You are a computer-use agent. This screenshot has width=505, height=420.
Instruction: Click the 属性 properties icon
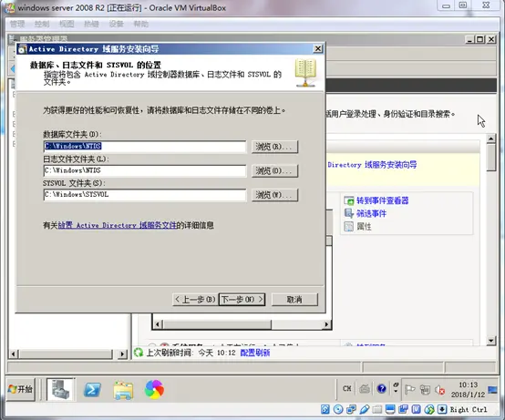349,227
